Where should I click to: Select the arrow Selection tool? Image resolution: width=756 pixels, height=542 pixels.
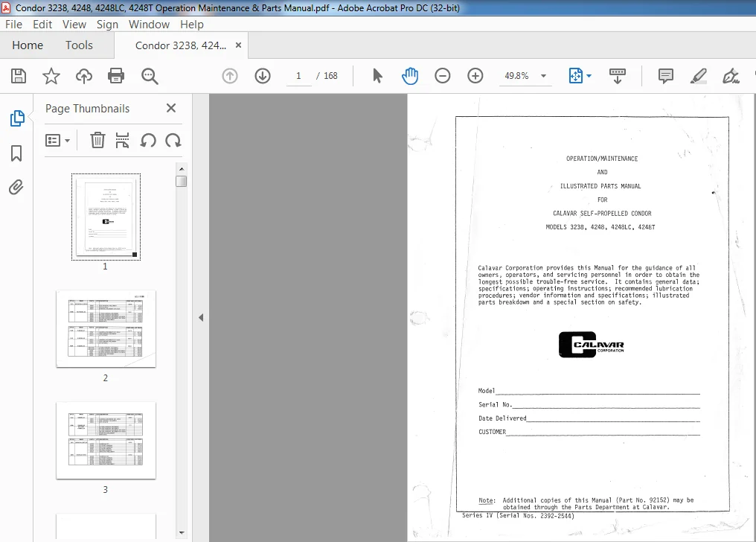tap(377, 76)
